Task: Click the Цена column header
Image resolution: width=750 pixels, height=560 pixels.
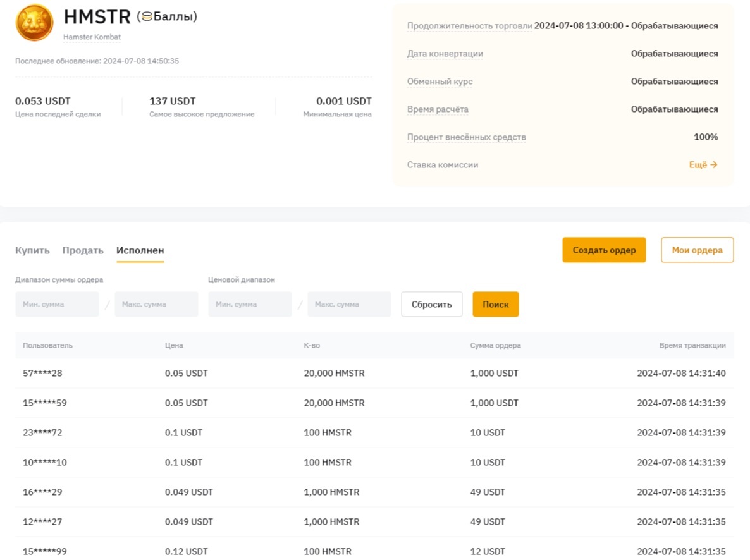Action: point(174,345)
